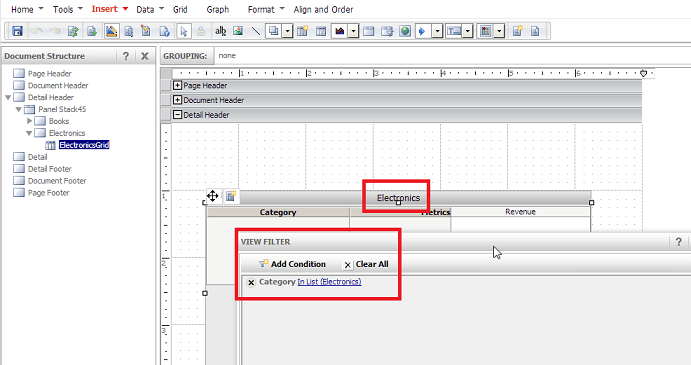The width and height of the screenshot is (691, 365).
Task: Click the grayed Redo arrow
Action: [x=55, y=31]
